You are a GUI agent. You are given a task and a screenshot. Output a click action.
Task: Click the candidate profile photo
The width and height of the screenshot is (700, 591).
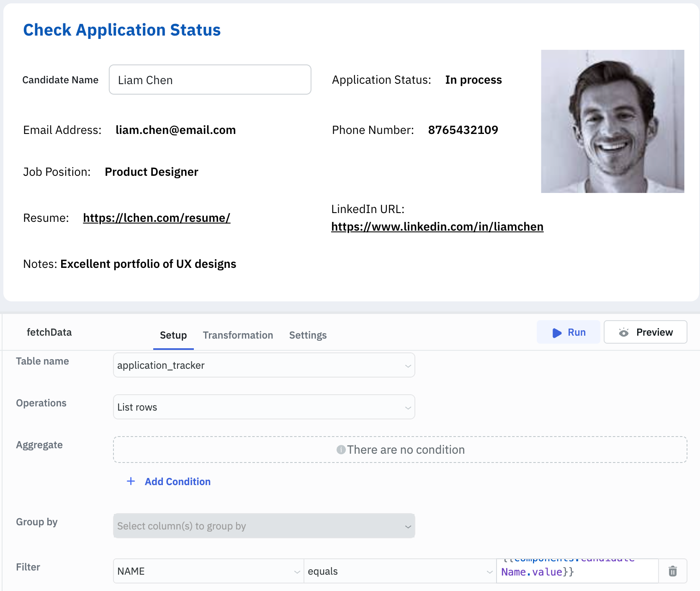(612, 121)
